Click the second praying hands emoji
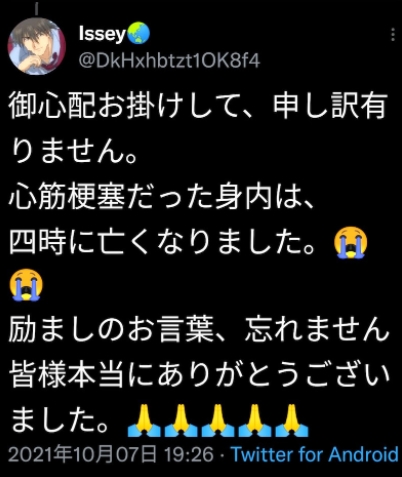 tap(181, 420)
